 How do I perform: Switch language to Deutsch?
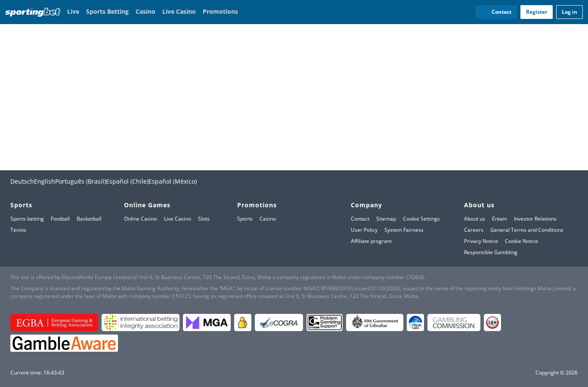pyautogui.click(x=22, y=181)
